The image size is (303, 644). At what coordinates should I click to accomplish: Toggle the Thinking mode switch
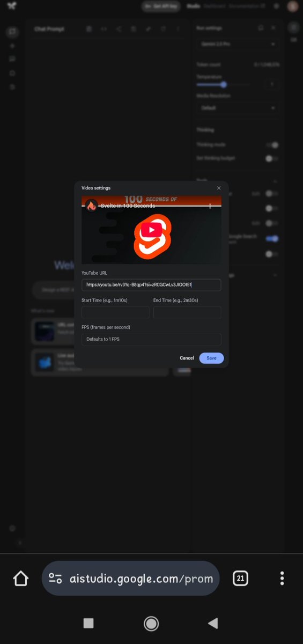click(x=272, y=145)
